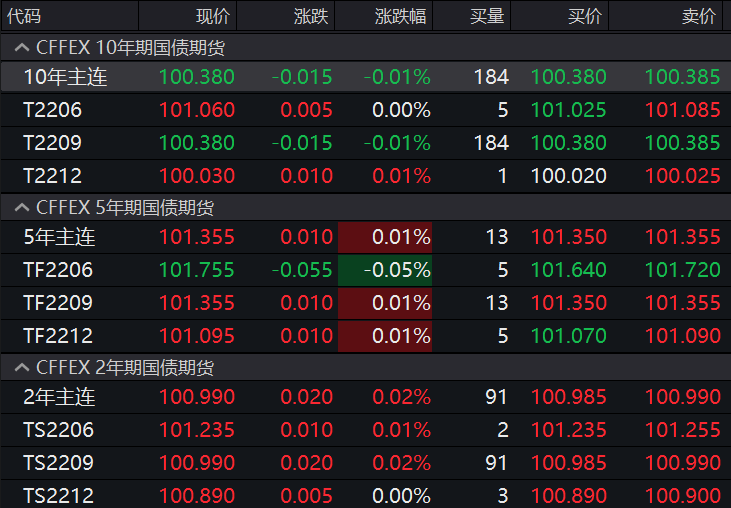Viewport: 731px width, 508px height.
Task: Sort by the 卖价 column header
Action: click(x=699, y=16)
